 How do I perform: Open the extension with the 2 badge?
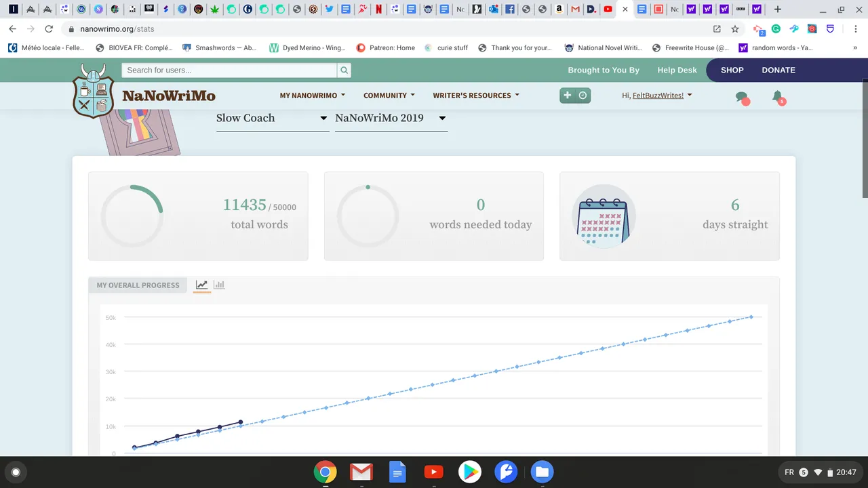(x=759, y=29)
